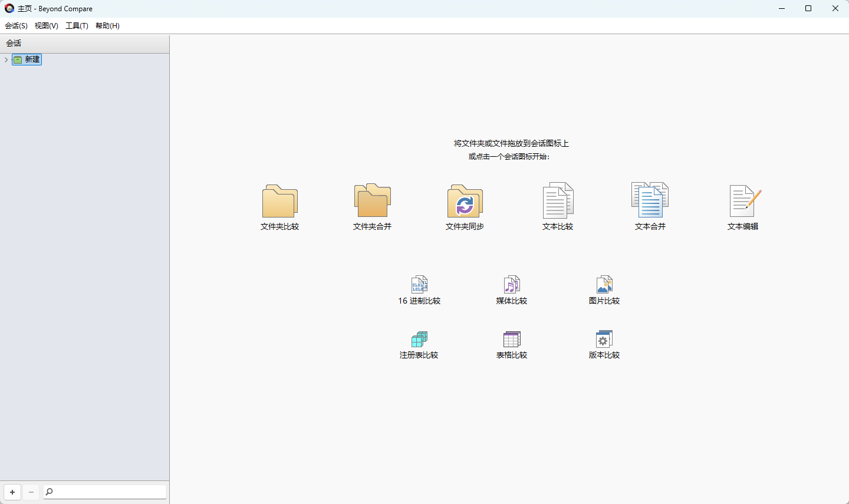This screenshot has height=504, width=849.
Task: Click the search magnifier icon in sessions panel
Action: point(50,492)
